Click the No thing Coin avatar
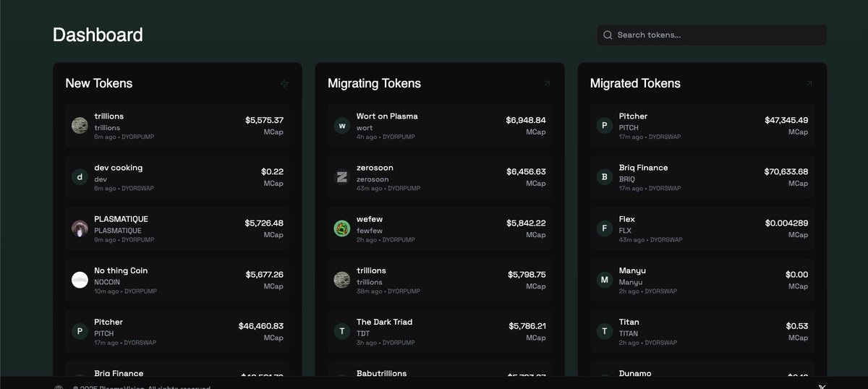The image size is (868, 389). pyautogui.click(x=80, y=280)
